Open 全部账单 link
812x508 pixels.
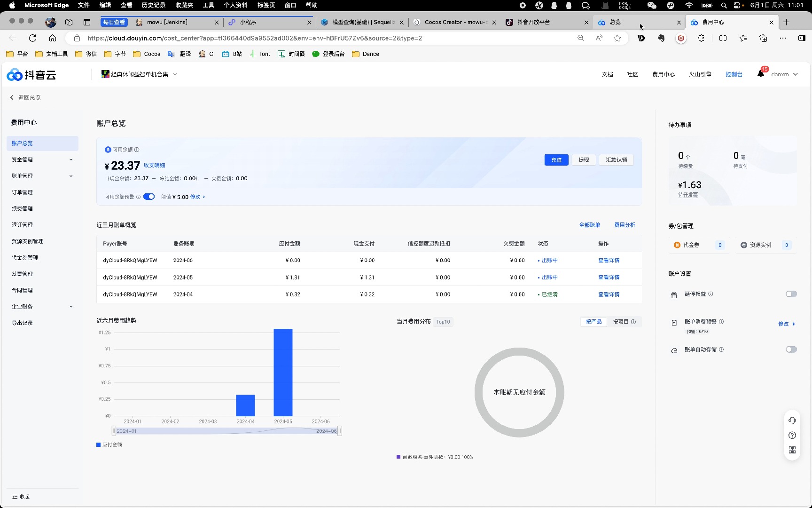point(589,225)
